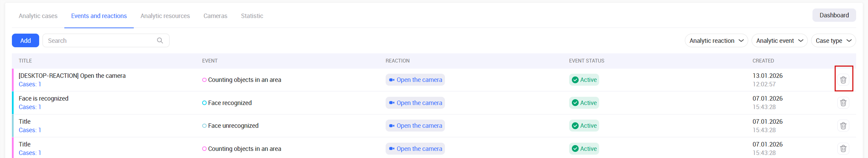The image size is (868, 158).
Task: Open Cases: 1 link under Face is recognized
Action: pos(30,107)
